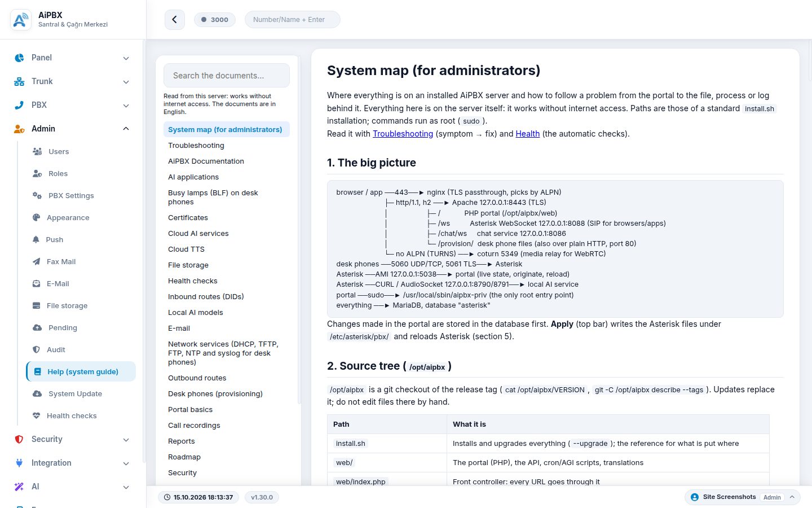Expand the Panel menu chevron
The height and width of the screenshot is (508, 812).
coord(126,58)
